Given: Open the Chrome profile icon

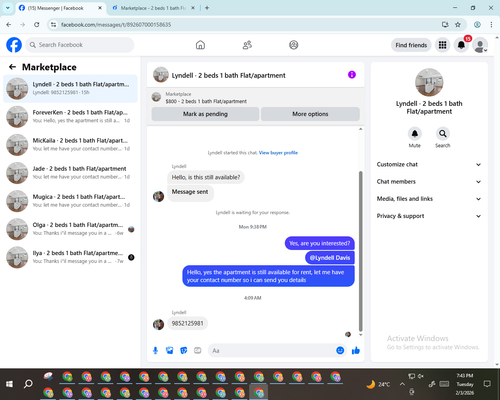Looking at the screenshot, I should [477, 25].
